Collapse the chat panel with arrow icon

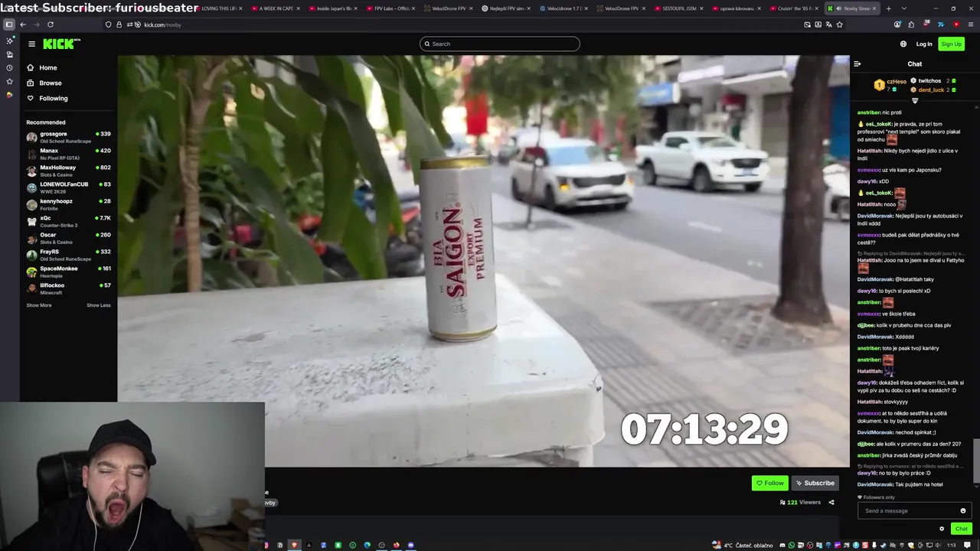(857, 64)
